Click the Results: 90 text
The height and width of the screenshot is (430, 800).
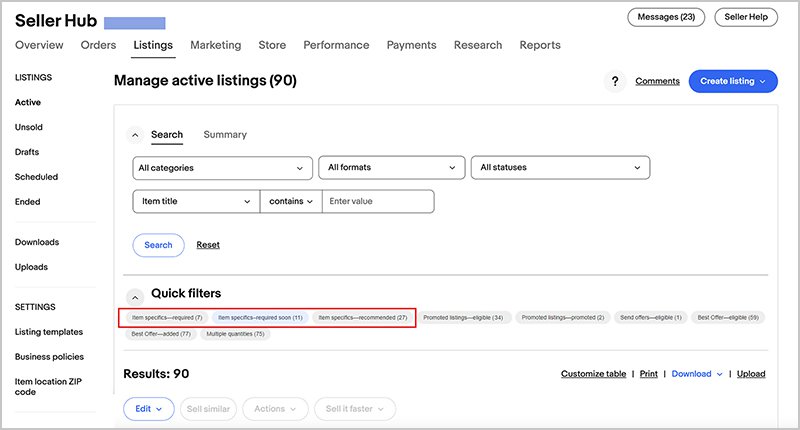(x=156, y=374)
